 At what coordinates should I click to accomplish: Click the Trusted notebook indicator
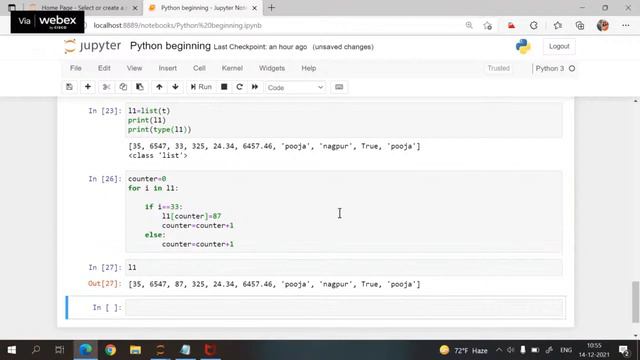[498, 68]
